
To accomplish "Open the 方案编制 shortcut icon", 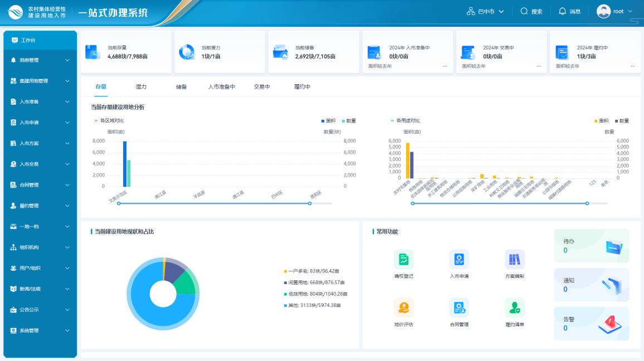I will pyautogui.click(x=514, y=259).
